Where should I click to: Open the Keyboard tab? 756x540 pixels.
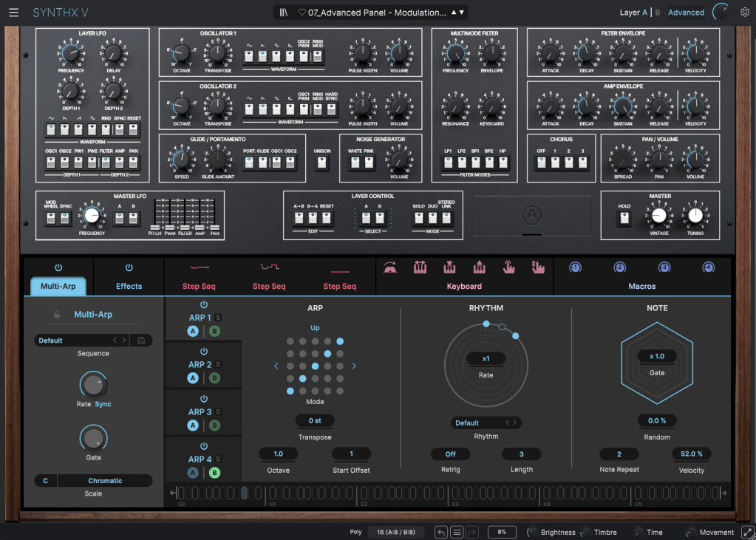tap(464, 286)
